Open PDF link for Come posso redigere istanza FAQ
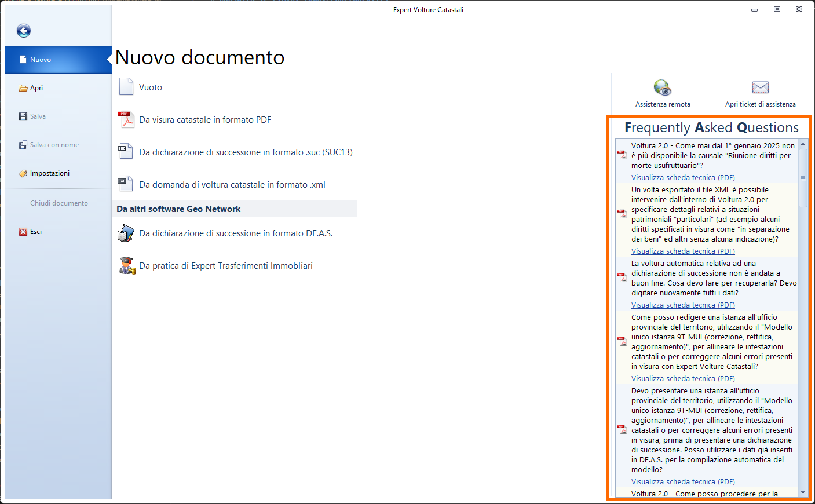Image resolution: width=815 pixels, height=504 pixels. tap(683, 379)
